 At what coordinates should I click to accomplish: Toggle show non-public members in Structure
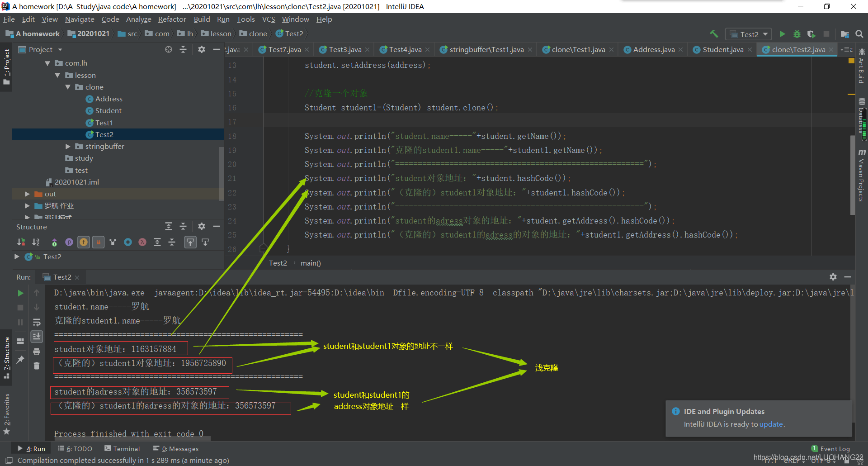coord(99,242)
